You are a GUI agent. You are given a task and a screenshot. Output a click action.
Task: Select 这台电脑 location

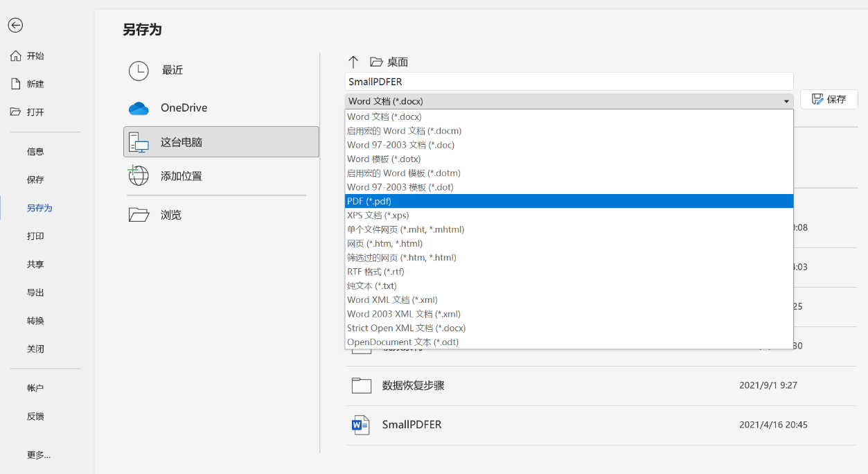[221, 142]
